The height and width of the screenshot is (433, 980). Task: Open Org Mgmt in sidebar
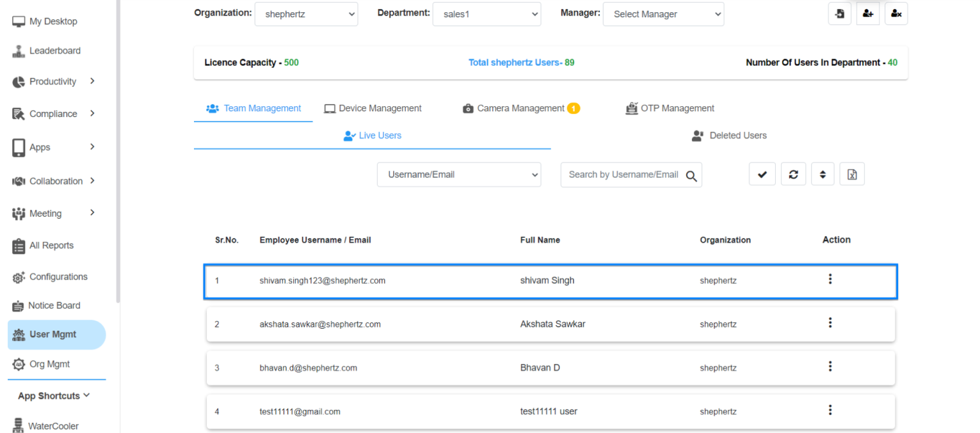tap(41, 365)
